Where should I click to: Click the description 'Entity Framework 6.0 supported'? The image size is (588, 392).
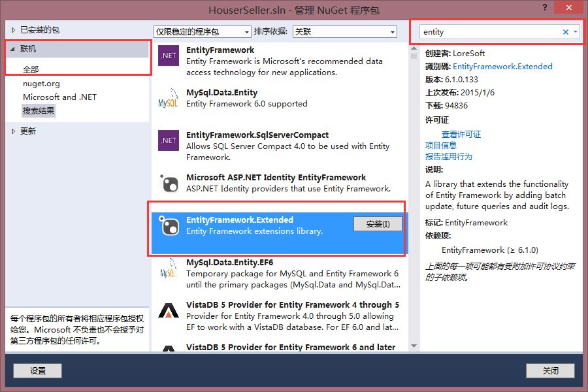point(247,104)
